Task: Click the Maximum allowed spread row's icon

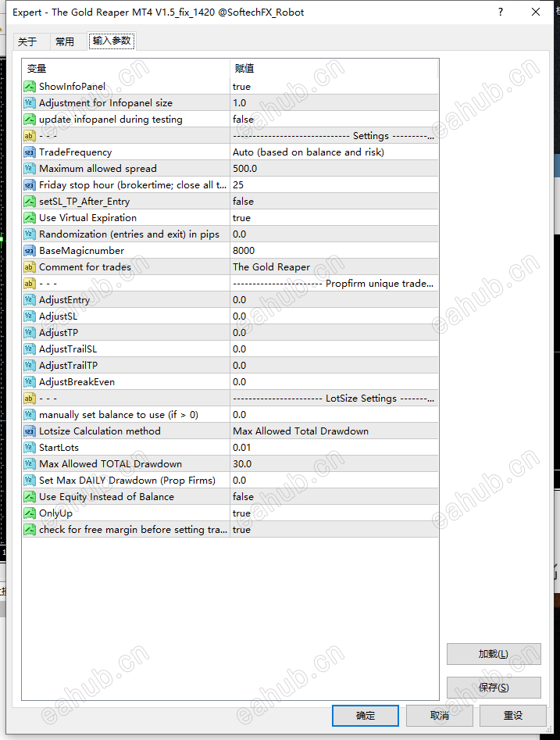Action: coord(30,169)
